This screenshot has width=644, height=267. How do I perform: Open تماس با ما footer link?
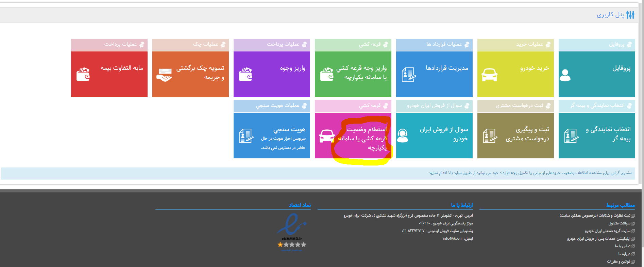[x=623, y=246]
